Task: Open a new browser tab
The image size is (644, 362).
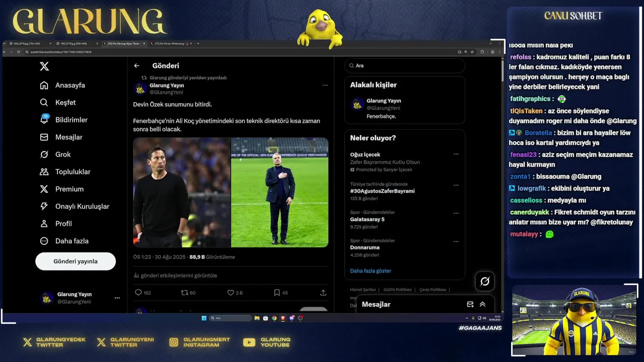Action: 198,44
